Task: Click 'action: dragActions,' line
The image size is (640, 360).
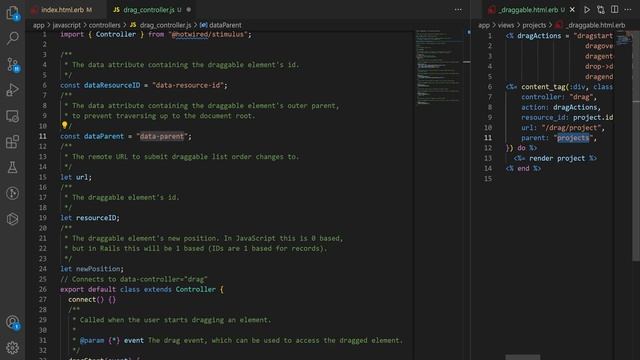Action: click(x=561, y=107)
